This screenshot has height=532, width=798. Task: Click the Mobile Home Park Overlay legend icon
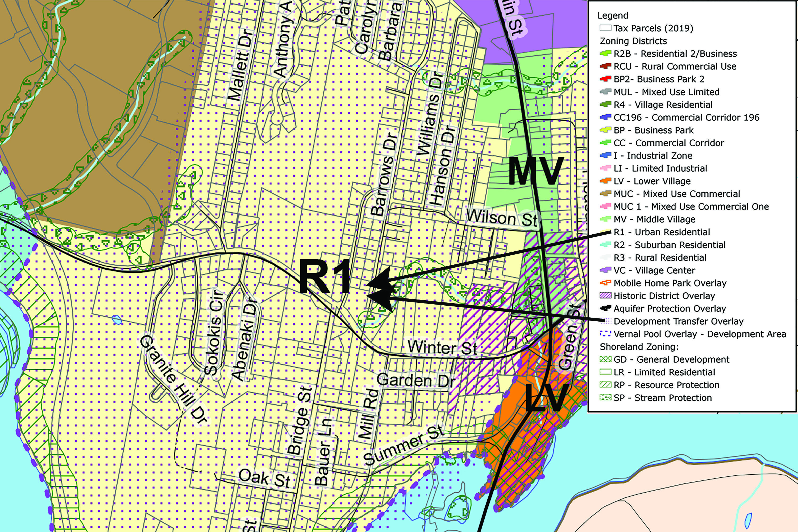(x=605, y=283)
